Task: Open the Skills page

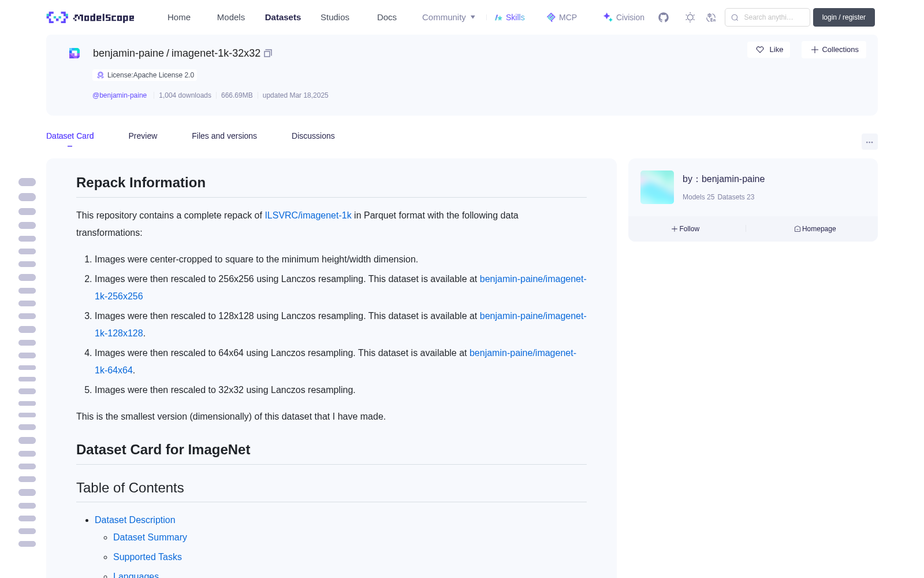Action: pos(510,17)
